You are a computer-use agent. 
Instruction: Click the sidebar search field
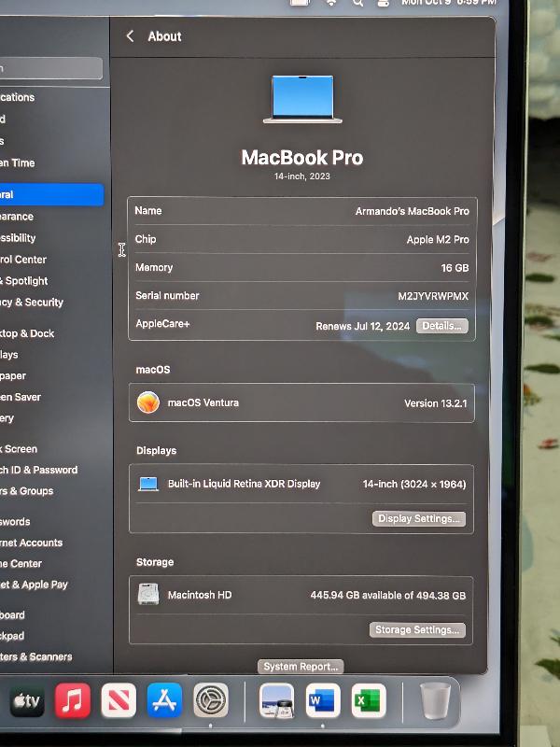pyautogui.click(x=51, y=68)
